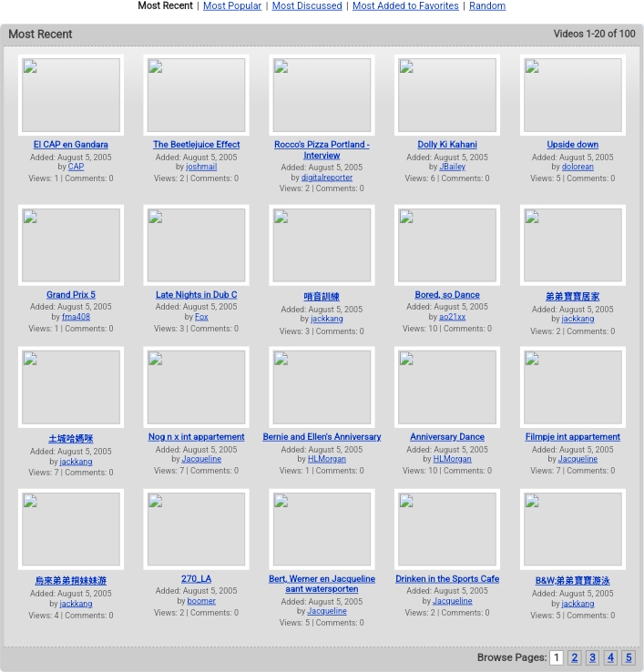Open Jacqueline under Nog n x int appartement
Image resolution: width=644 pixels, height=672 pixels.
click(201, 459)
